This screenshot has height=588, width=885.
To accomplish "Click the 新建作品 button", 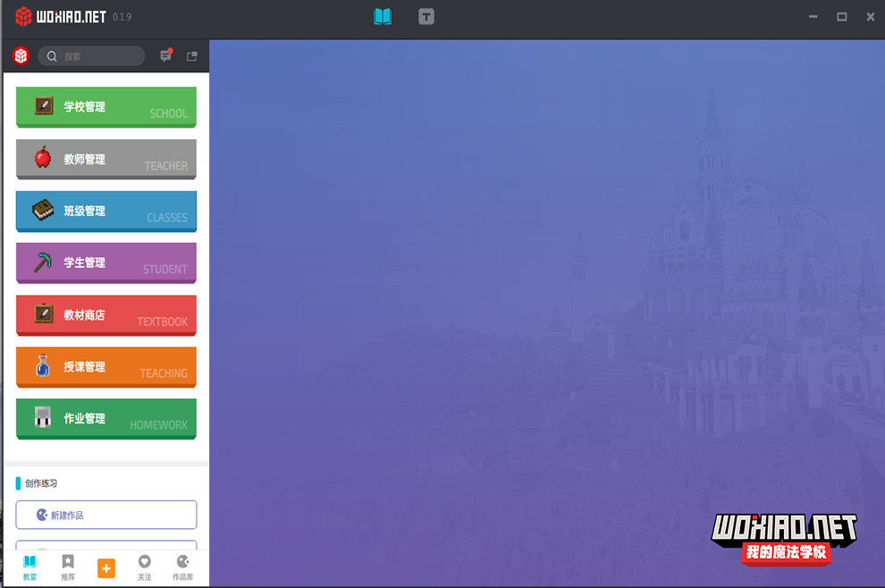I will point(106,515).
